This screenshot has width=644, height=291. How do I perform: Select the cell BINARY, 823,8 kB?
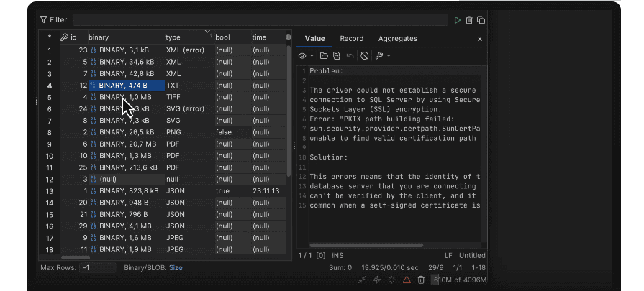tap(127, 191)
